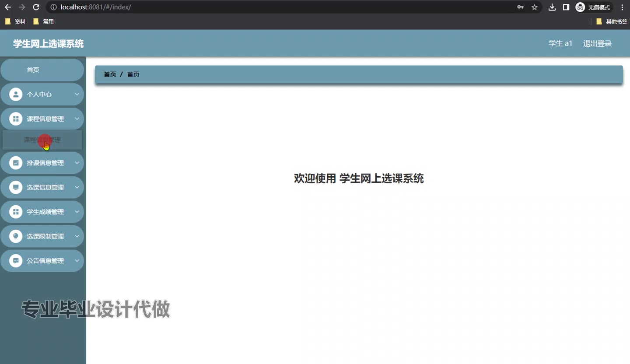Screen dimensions: 630x364
Task: Go forward with the browser forward arrow
Action: pyautogui.click(x=22, y=7)
